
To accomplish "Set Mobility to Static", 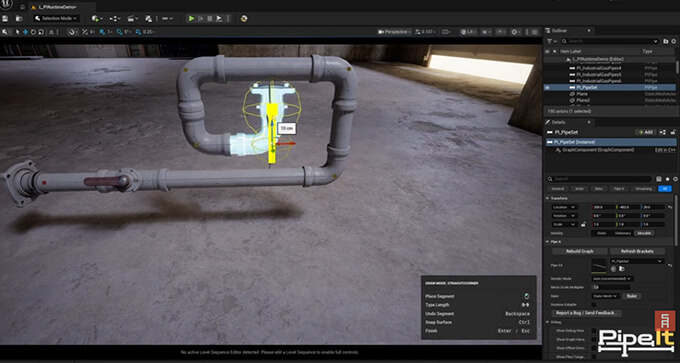I will pyautogui.click(x=602, y=233).
